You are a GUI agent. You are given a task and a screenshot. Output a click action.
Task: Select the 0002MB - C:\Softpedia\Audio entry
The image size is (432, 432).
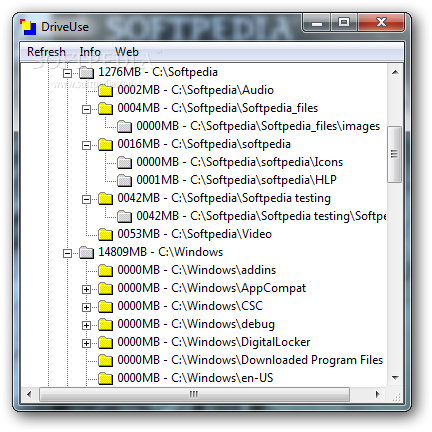(195, 90)
